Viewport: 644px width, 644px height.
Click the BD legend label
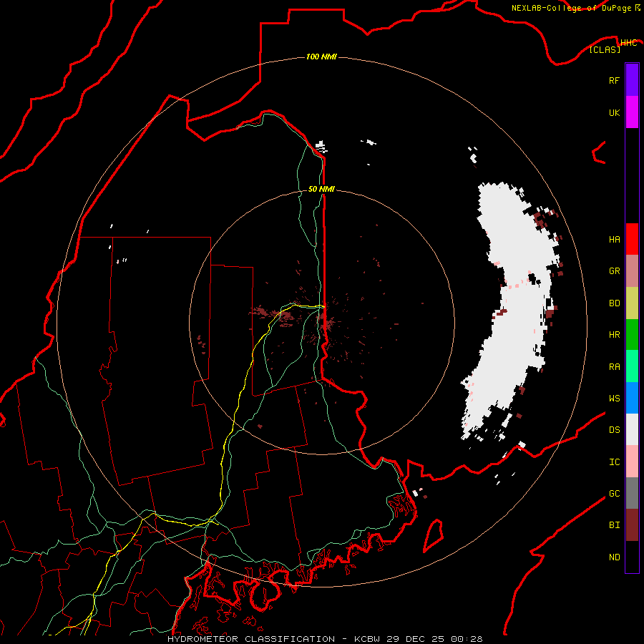(x=614, y=303)
